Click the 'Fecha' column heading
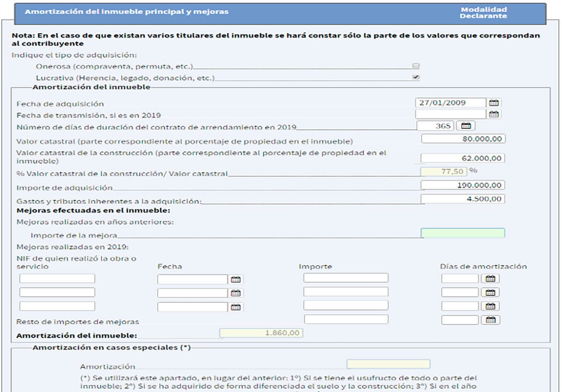 coord(170,266)
